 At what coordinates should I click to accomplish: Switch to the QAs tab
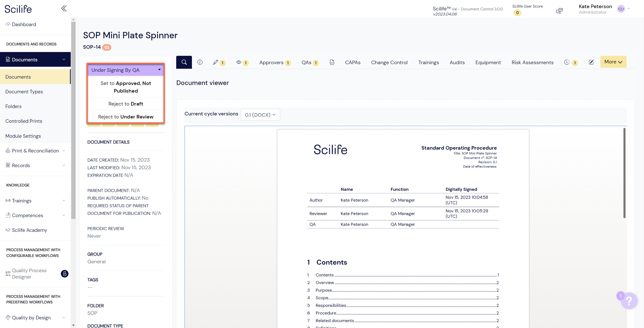click(x=310, y=62)
